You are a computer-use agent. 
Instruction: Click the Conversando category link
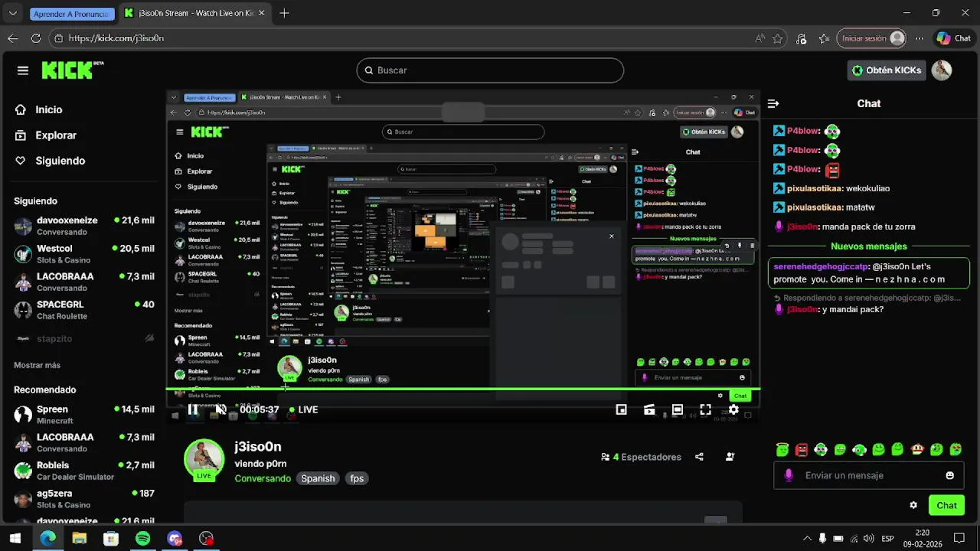coord(263,478)
